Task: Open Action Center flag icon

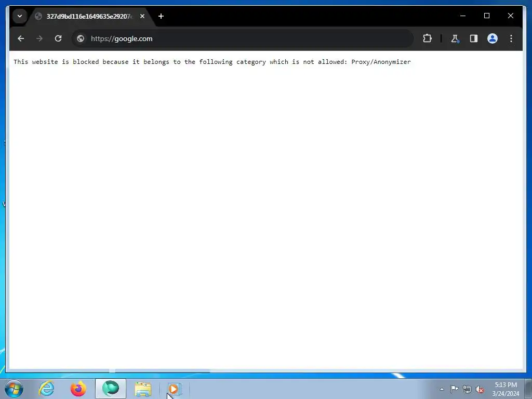Action: (x=454, y=389)
